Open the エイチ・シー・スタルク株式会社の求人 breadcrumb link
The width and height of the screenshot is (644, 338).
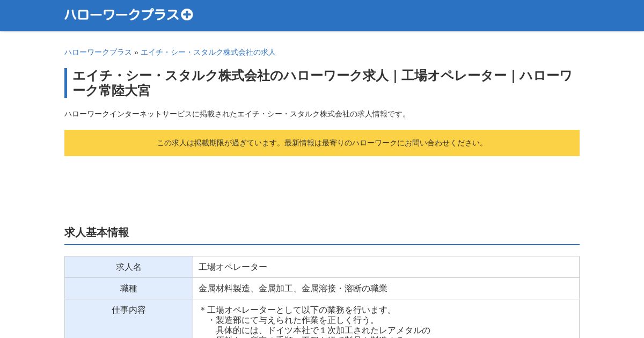[208, 52]
